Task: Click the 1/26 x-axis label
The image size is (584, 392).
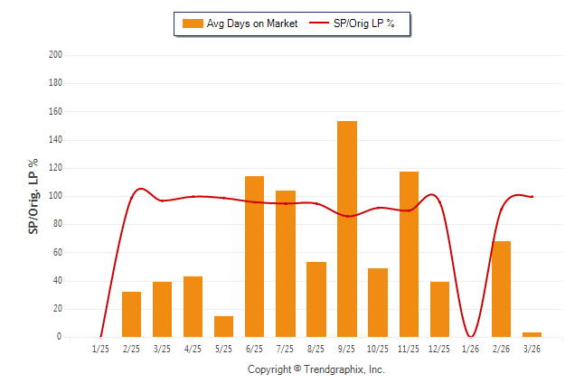Action: (470, 349)
